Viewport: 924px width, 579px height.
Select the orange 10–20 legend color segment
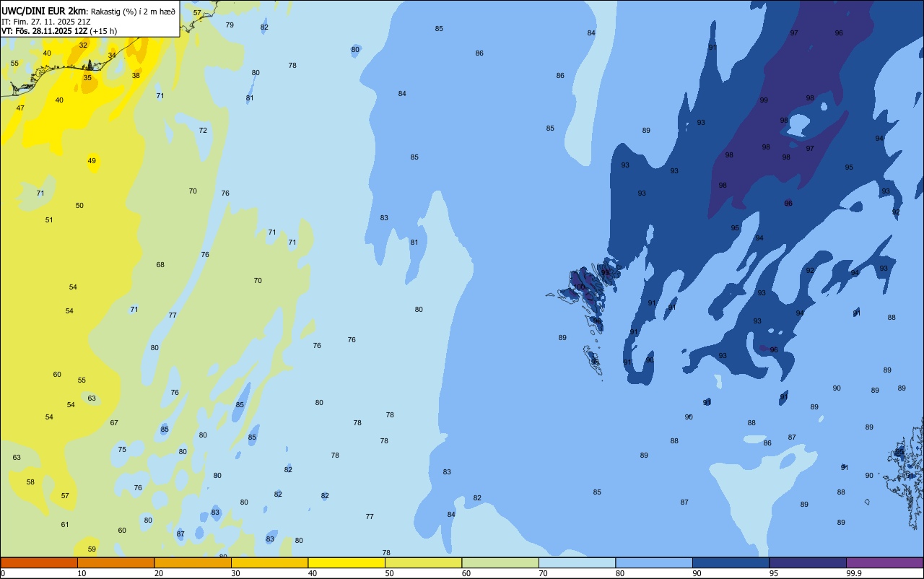pos(115,562)
